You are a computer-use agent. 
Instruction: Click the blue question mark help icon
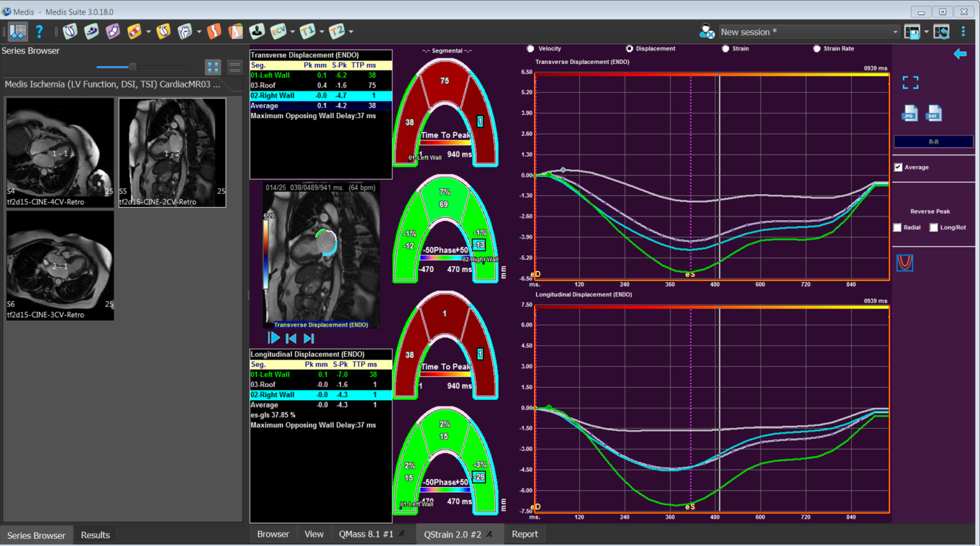pos(39,31)
